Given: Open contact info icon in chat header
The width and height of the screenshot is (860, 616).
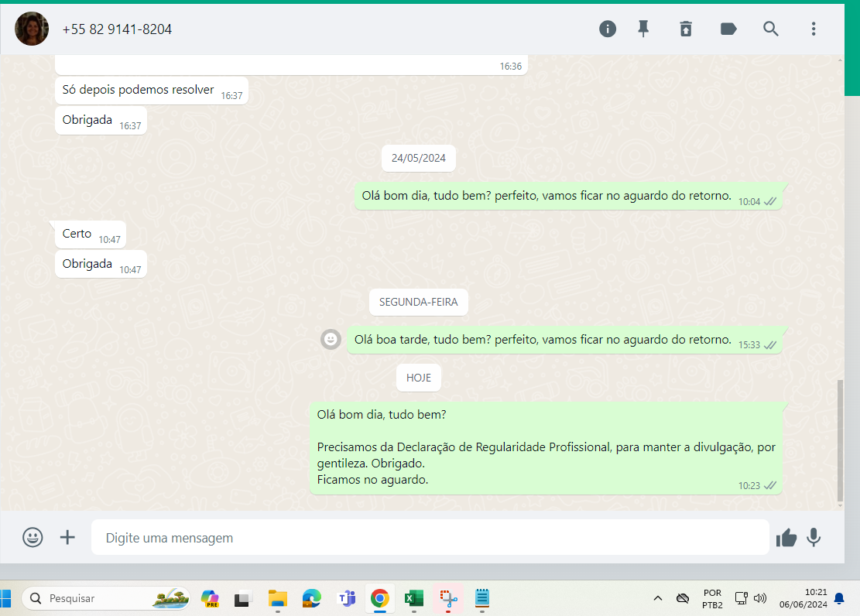Looking at the screenshot, I should pyautogui.click(x=607, y=29).
